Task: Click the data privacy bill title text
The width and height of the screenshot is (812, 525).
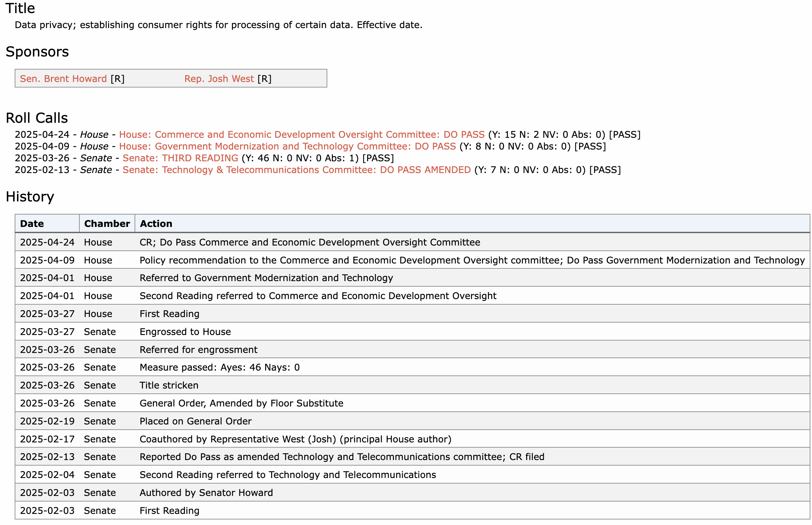Action: click(x=218, y=25)
